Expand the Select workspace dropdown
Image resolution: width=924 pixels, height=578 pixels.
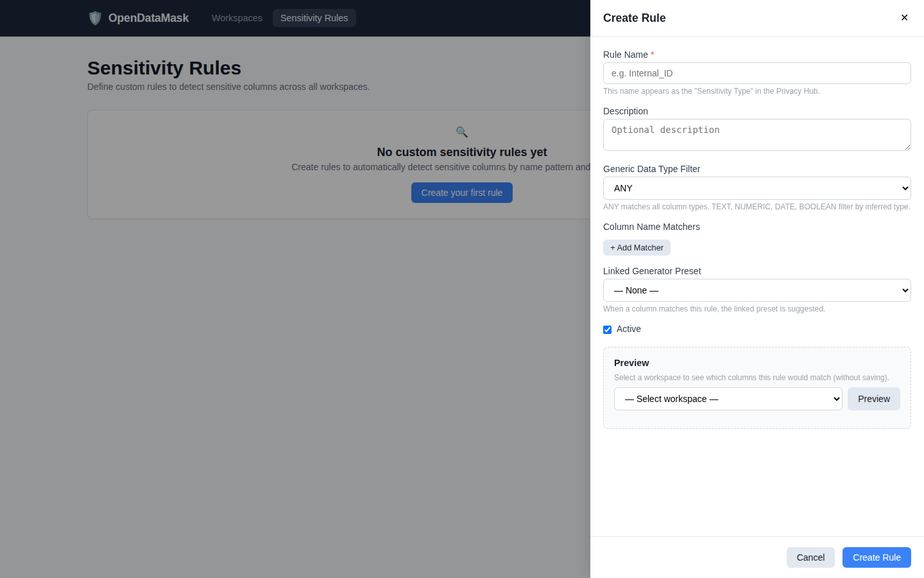[728, 399]
